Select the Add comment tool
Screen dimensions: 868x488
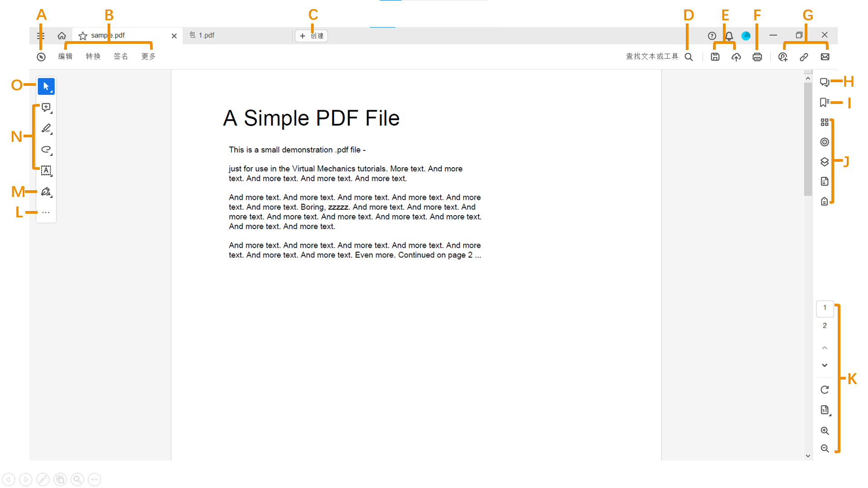(46, 107)
